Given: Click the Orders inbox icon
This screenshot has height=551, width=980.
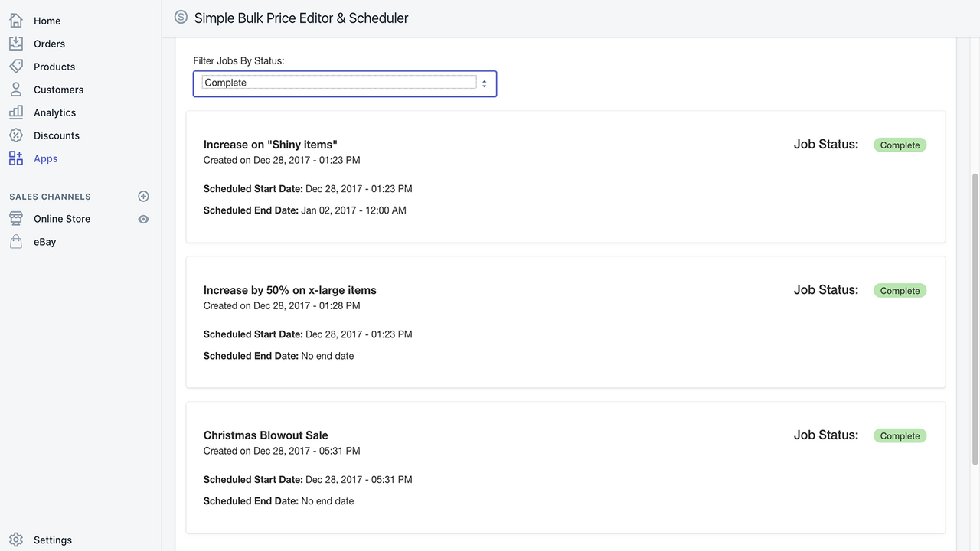Looking at the screenshot, I should tap(16, 44).
